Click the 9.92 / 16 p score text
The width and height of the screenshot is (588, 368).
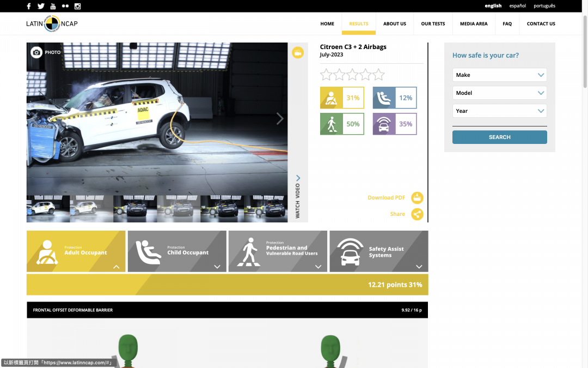point(412,310)
